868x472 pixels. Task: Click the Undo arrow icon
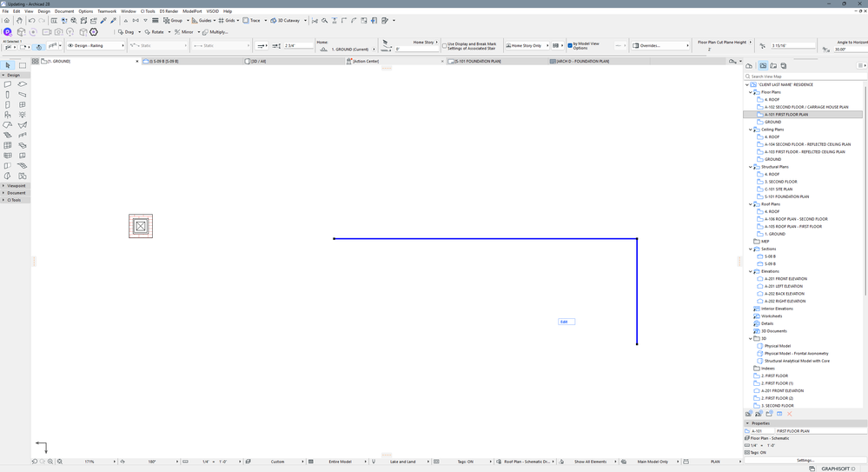(31, 21)
